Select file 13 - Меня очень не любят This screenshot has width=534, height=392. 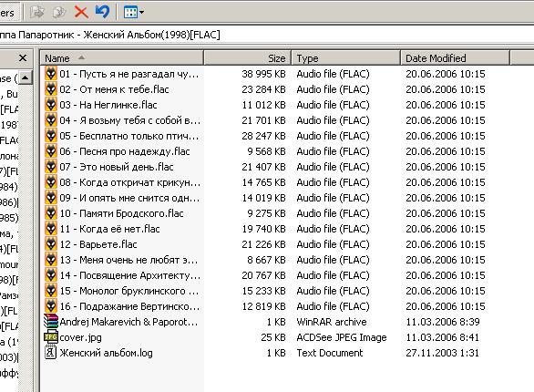pyautogui.click(x=128, y=260)
